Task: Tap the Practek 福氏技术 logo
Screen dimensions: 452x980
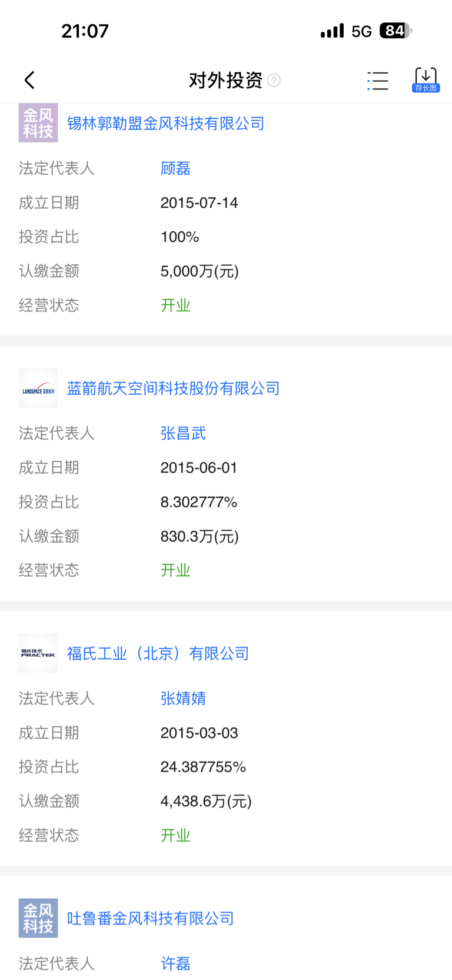Action: pos(38,653)
